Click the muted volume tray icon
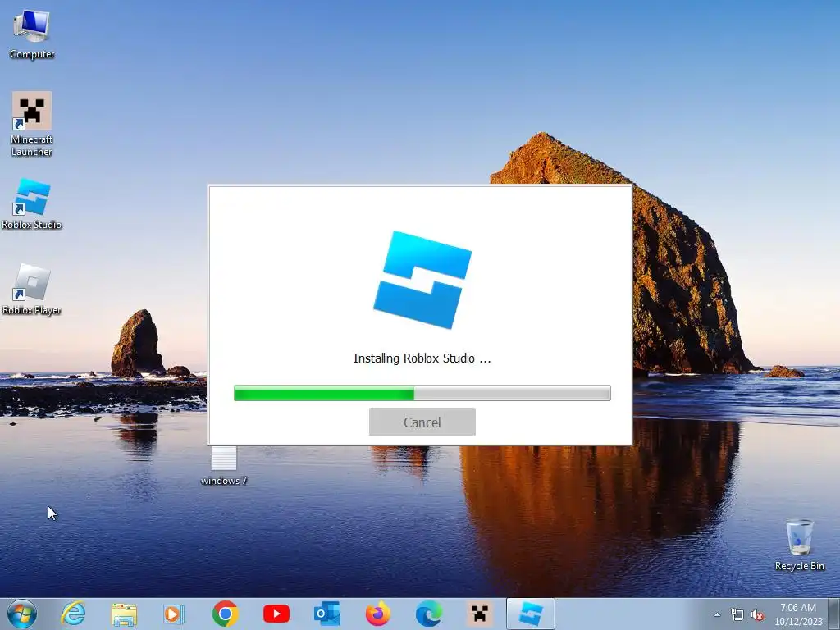 point(757,615)
